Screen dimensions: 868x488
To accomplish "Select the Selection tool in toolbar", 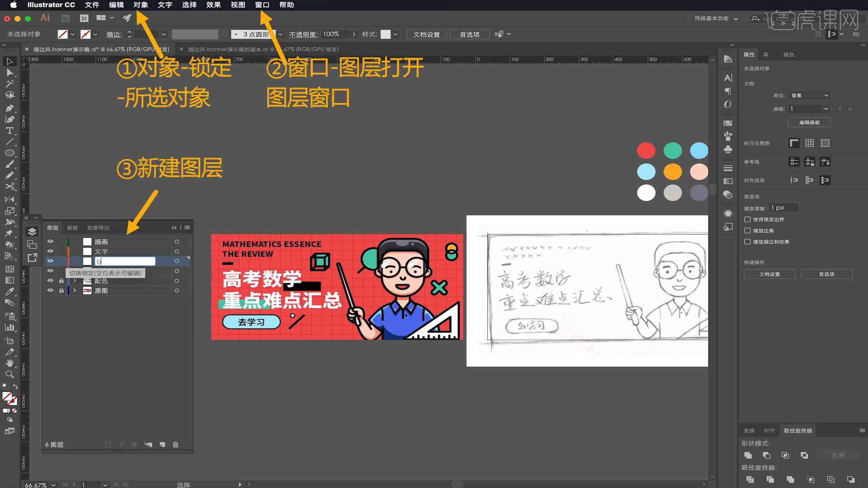I will point(8,61).
